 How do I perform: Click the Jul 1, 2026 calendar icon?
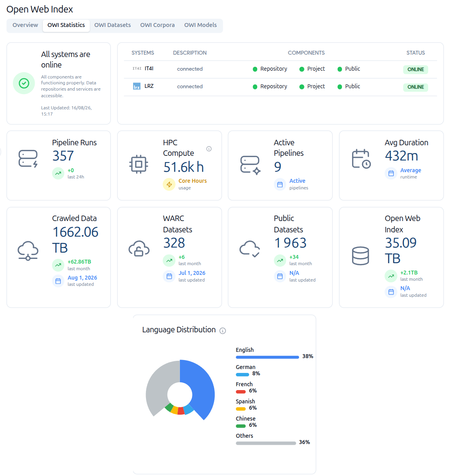pos(169,276)
